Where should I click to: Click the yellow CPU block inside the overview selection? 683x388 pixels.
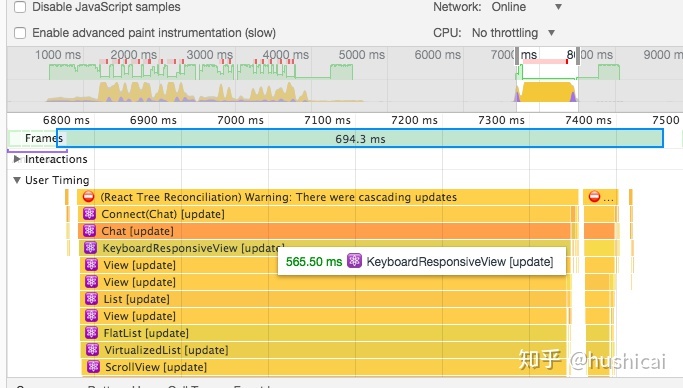547,92
